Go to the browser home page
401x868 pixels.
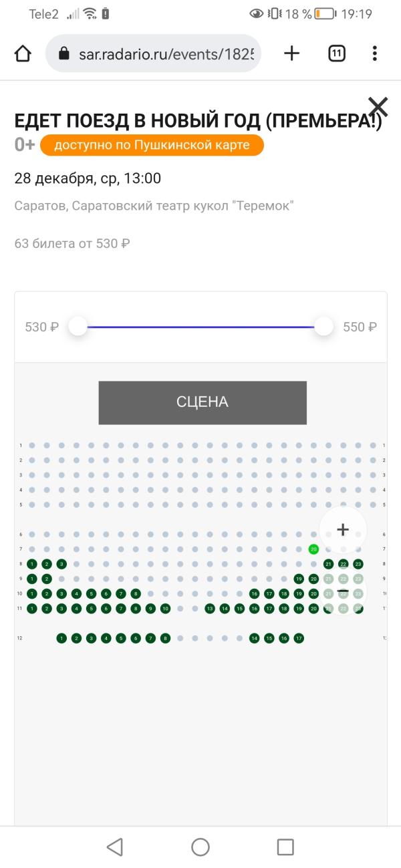coord(23,53)
